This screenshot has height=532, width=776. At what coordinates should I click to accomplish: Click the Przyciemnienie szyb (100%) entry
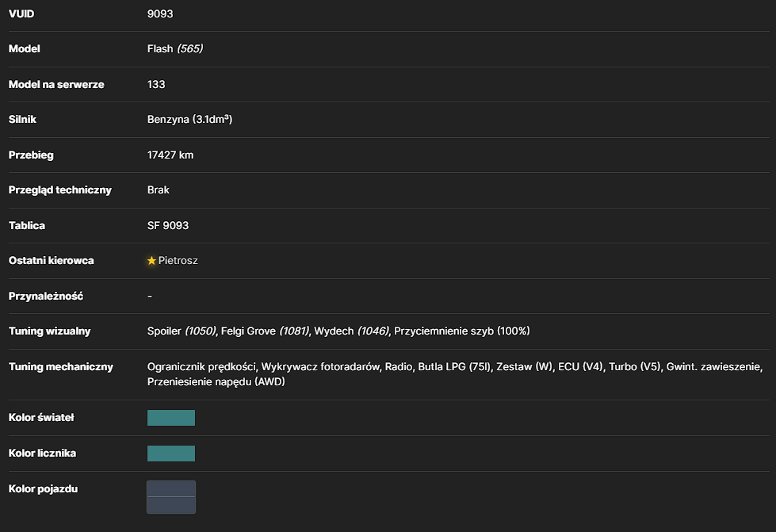(462, 331)
